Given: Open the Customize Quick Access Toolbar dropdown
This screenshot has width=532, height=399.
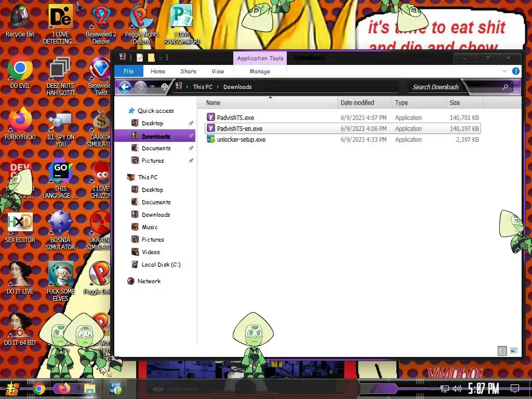Looking at the screenshot, I should tap(161, 58).
